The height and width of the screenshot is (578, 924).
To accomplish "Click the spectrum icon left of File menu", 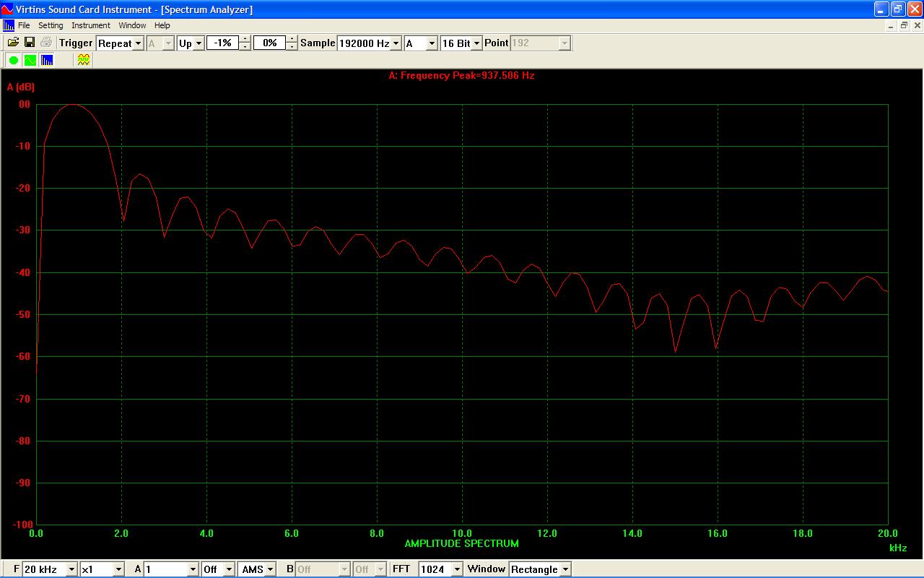I will pos(9,25).
